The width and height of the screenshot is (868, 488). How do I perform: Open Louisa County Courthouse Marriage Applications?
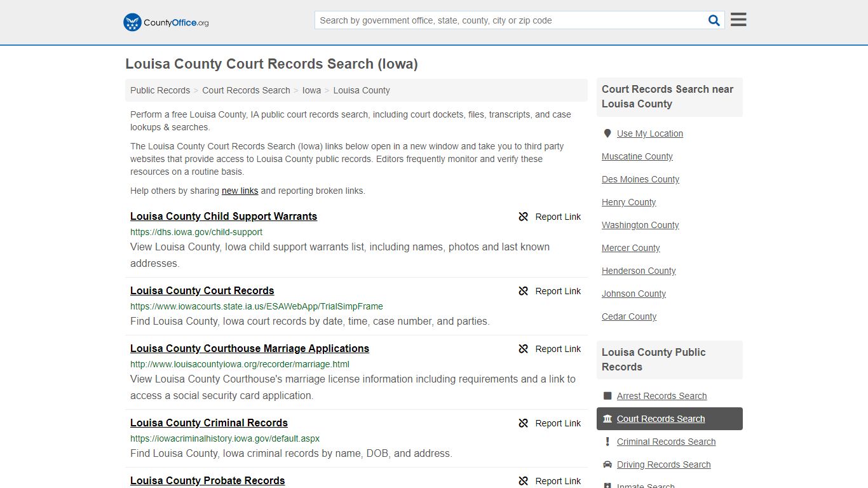(x=250, y=348)
